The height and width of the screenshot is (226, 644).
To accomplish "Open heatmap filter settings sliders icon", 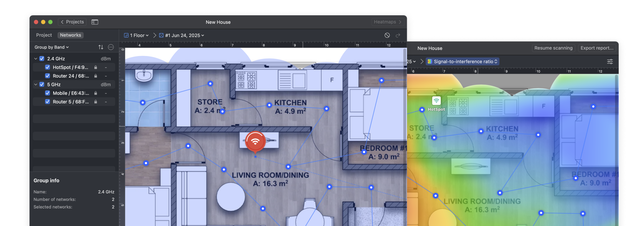I will 610,61.
